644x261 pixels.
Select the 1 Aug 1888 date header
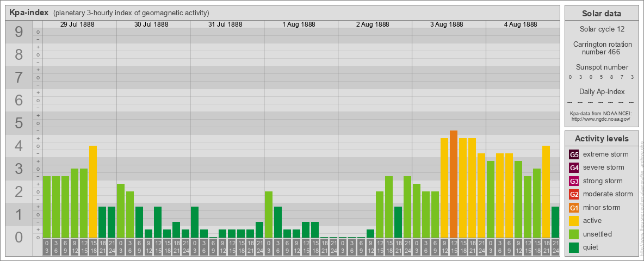pyautogui.click(x=299, y=24)
